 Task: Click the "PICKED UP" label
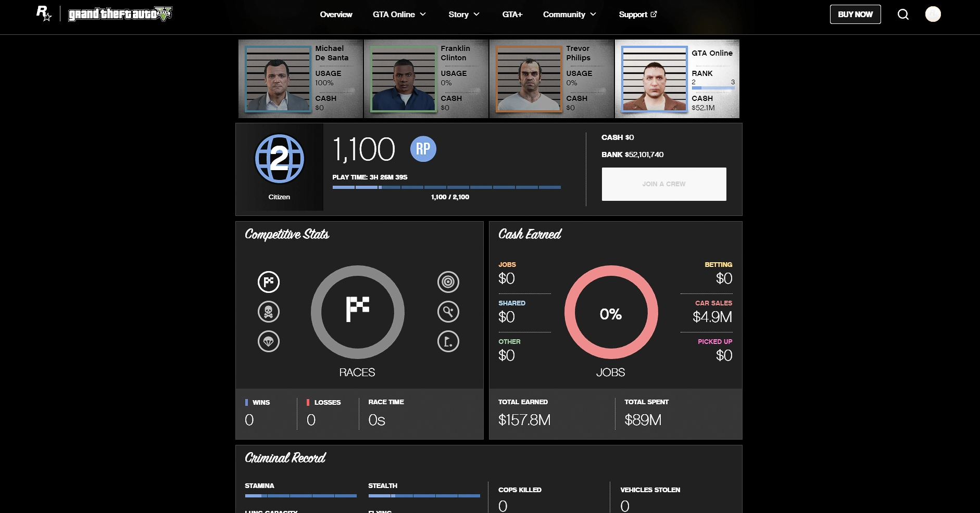tap(715, 342)
